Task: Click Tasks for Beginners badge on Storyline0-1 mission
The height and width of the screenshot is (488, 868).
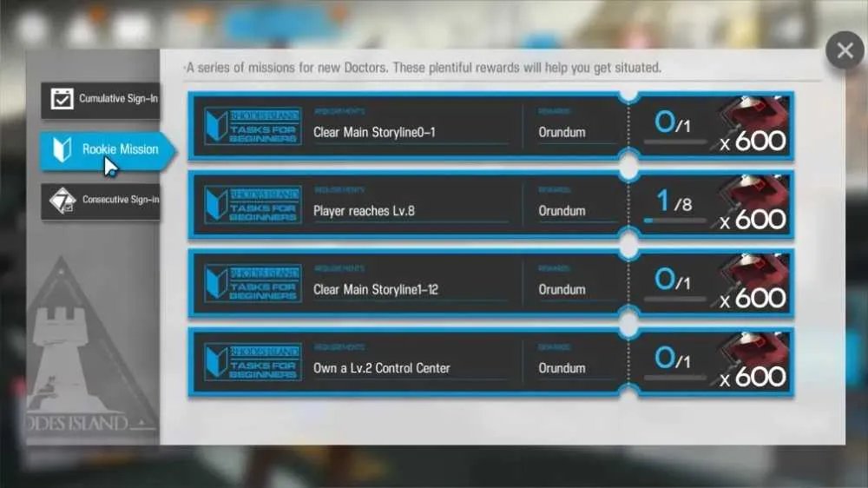Action: coord(253,126)
